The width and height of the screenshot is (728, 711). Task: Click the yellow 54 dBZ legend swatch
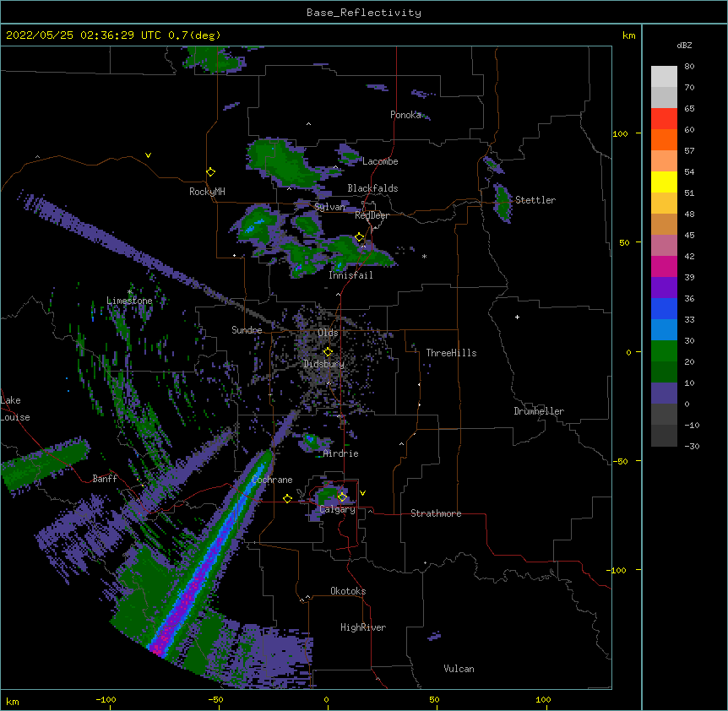(664, 182)
